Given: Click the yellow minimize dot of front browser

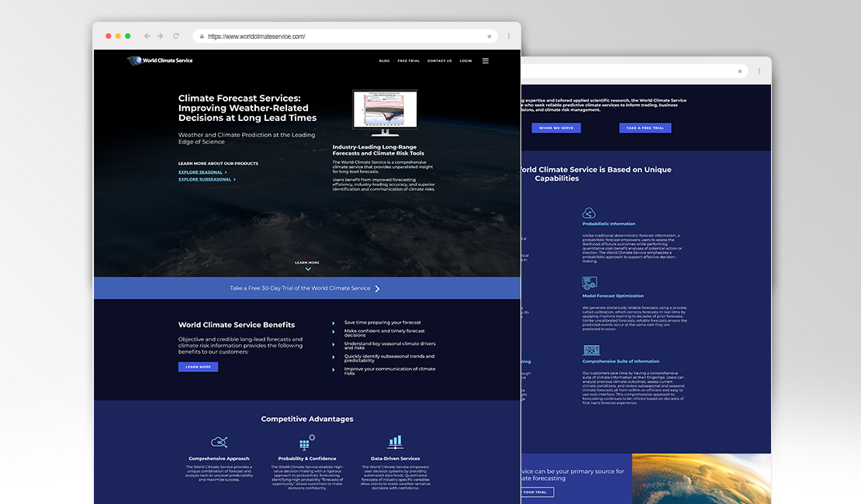Looking at the screenshot, I should [118, 36].
